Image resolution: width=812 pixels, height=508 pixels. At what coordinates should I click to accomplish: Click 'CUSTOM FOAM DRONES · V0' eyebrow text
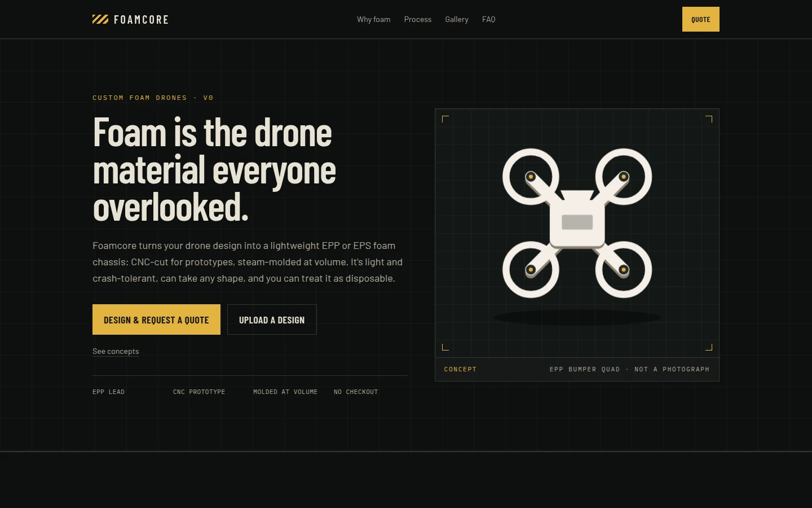point(153,98)
